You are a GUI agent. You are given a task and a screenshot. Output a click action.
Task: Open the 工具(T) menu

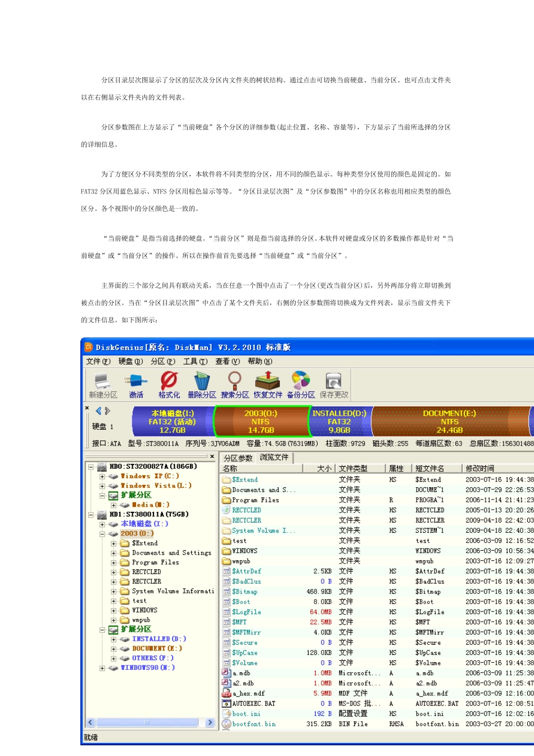click(195, 362)
